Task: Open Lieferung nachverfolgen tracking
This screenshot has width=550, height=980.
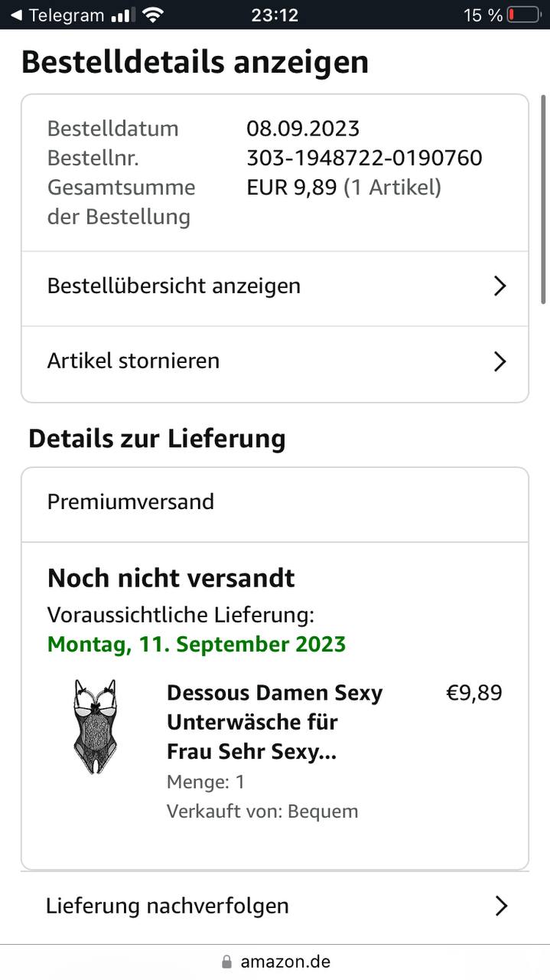Action: tap(168, 906)
